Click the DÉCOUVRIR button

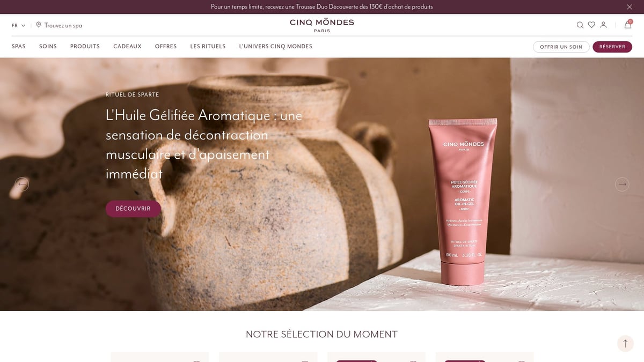click(x=133, y=209)
